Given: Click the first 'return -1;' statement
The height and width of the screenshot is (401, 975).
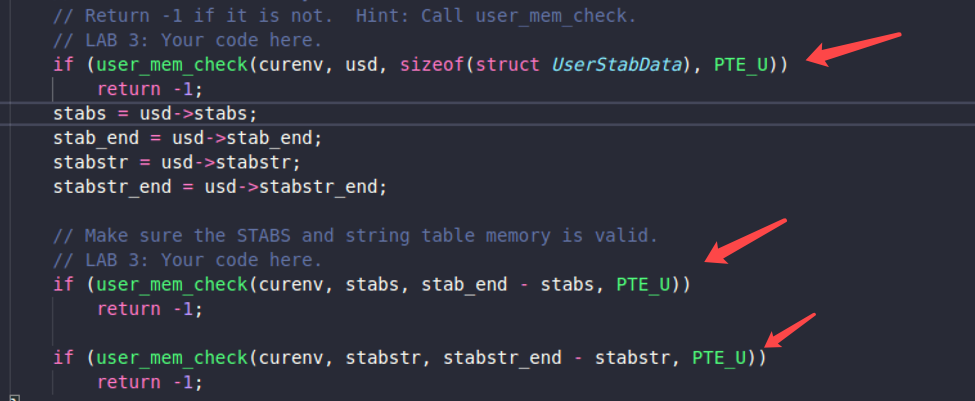Looking at the screenshot, I should pyautogui.click(x=150, y=89).
